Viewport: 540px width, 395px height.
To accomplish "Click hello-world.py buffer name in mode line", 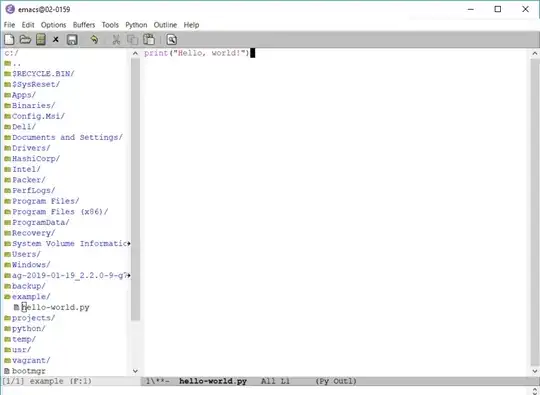I will pyautogui.click(x=213, y=381).
